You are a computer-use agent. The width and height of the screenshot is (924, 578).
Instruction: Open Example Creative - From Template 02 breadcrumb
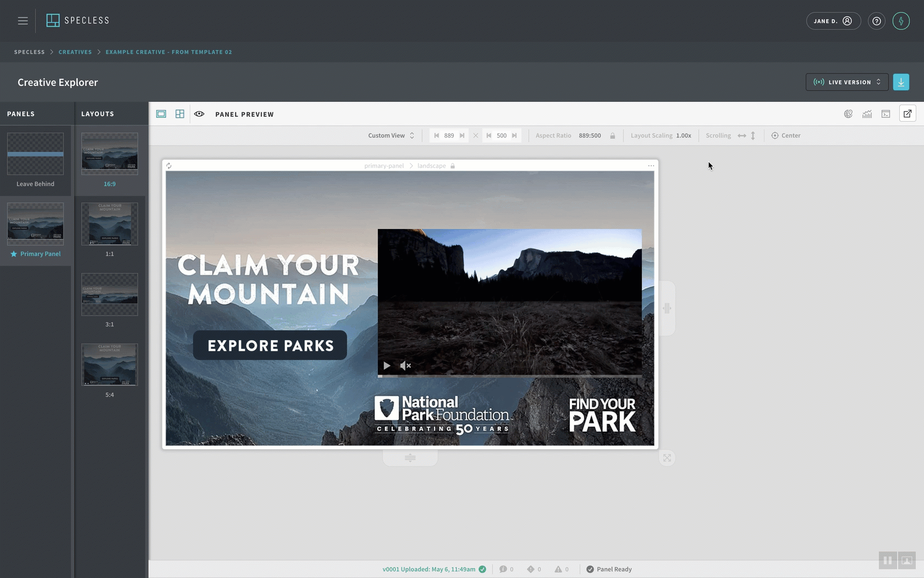169,52
